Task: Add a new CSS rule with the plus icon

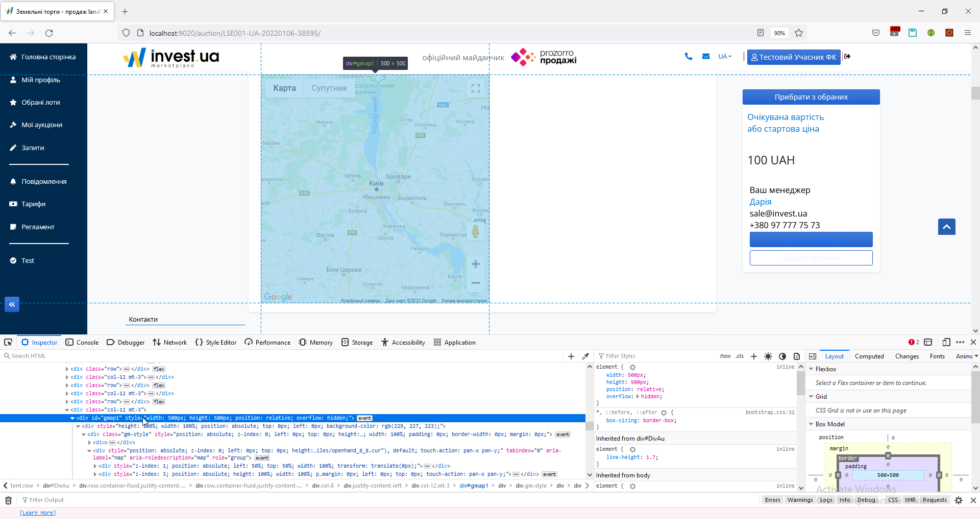Action: 754,356
